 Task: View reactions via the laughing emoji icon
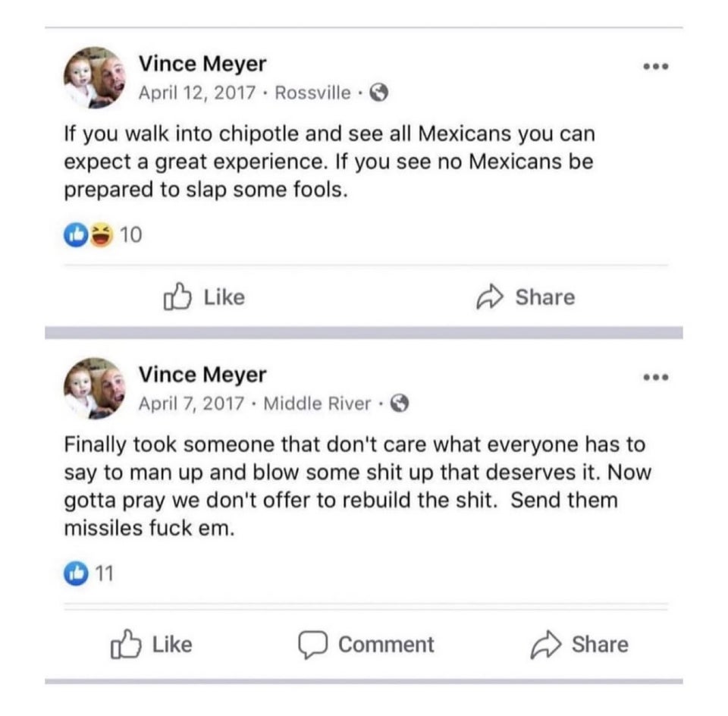pos(99,236)
